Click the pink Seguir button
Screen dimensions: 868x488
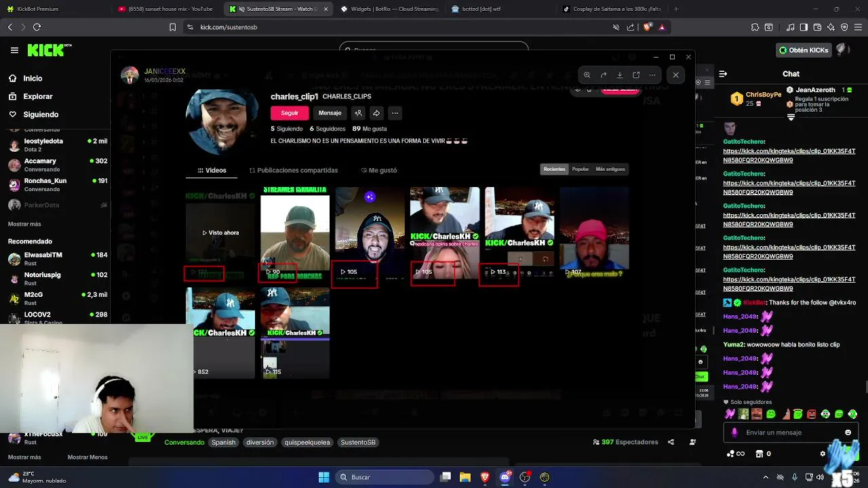point(290,113)
